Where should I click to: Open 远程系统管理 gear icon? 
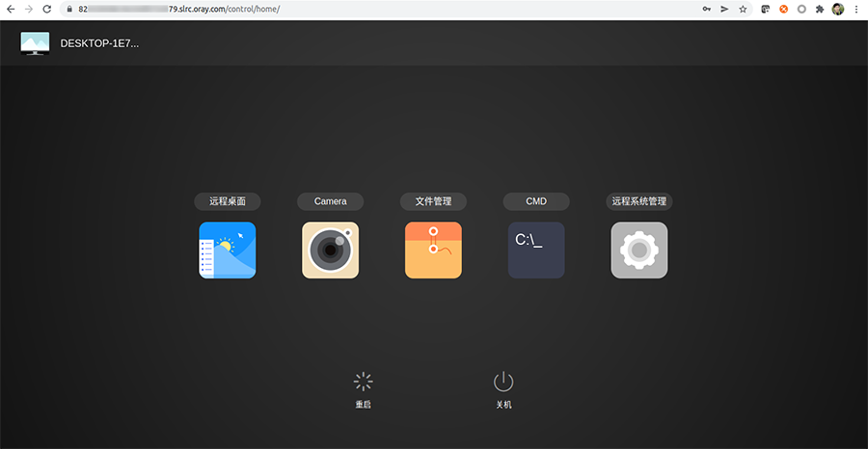coord(638,251)
